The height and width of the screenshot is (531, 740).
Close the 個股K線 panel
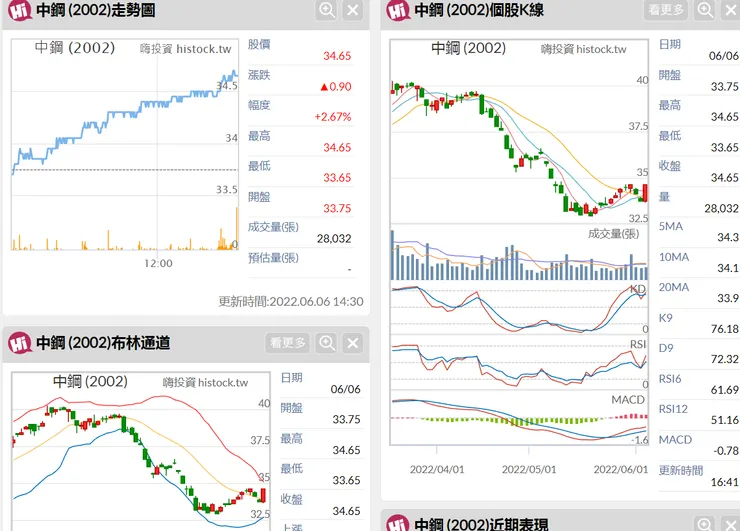(731, 11)
